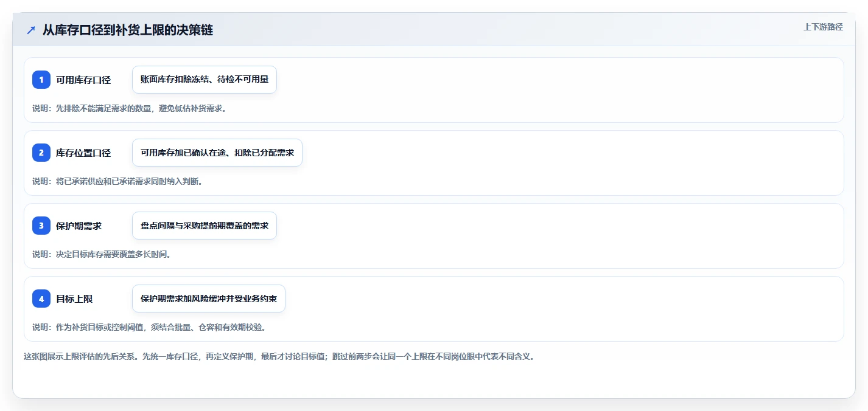Select the 账面库存扣除冻结、待检不可用量 chip
Viewport: 868px width, 411px height.
(205, 80)
